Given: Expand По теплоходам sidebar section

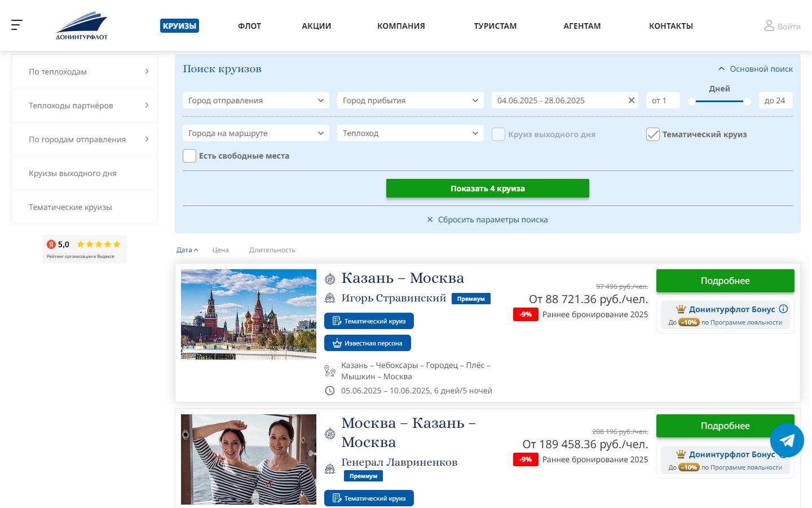Looking at the screenshot, I should 85,72.
